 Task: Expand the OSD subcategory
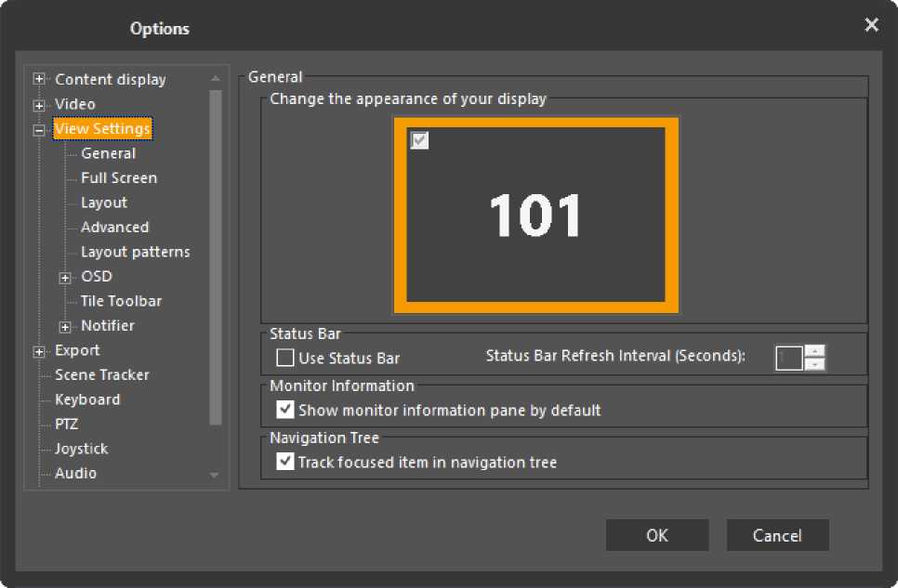click(x=65, y=277)
